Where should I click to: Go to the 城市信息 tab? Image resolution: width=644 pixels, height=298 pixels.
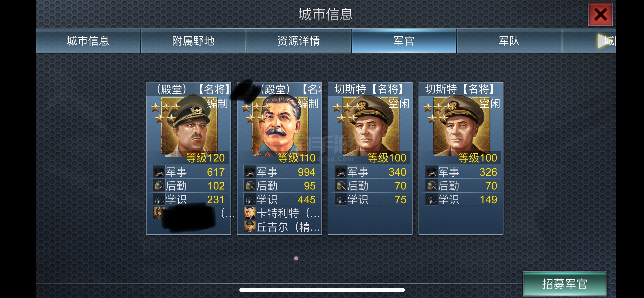[x=88, y=41]
